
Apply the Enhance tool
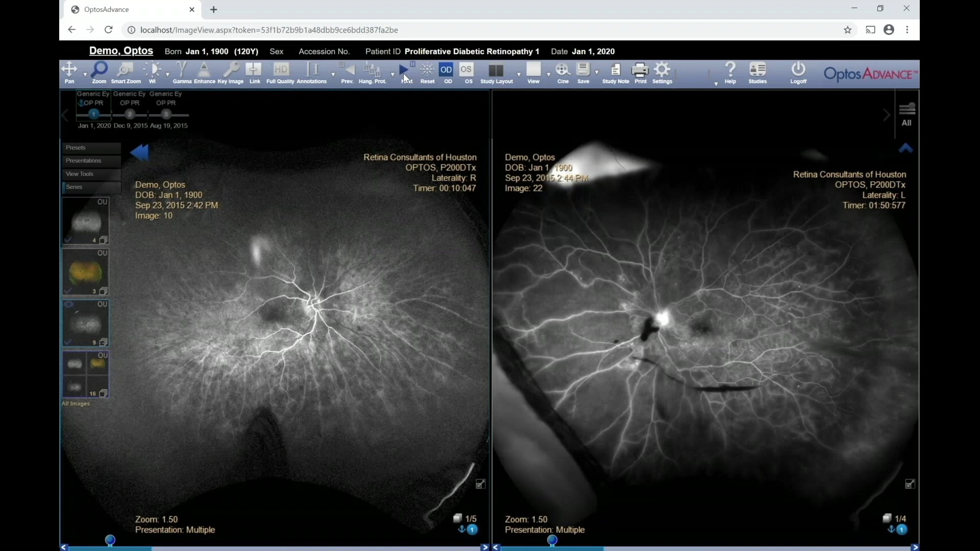point(204,73)
